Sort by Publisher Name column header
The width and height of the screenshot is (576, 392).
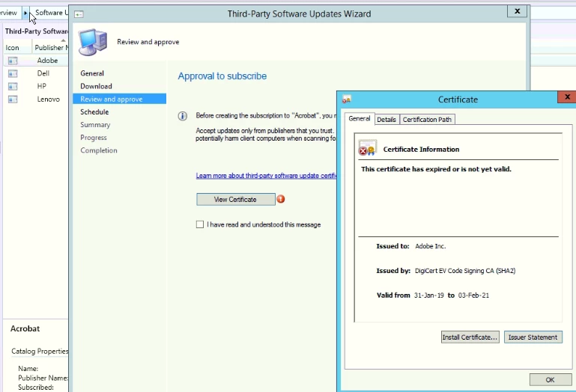51,47
